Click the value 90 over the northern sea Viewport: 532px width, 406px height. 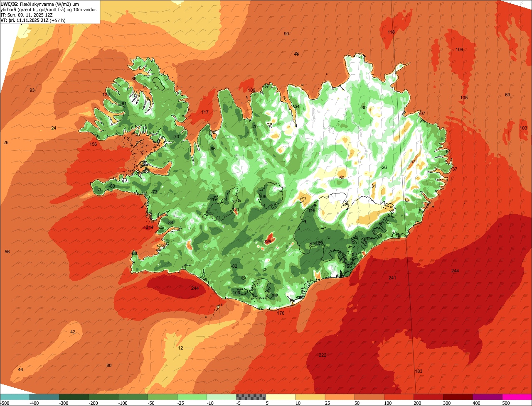[x=286, y=34]
